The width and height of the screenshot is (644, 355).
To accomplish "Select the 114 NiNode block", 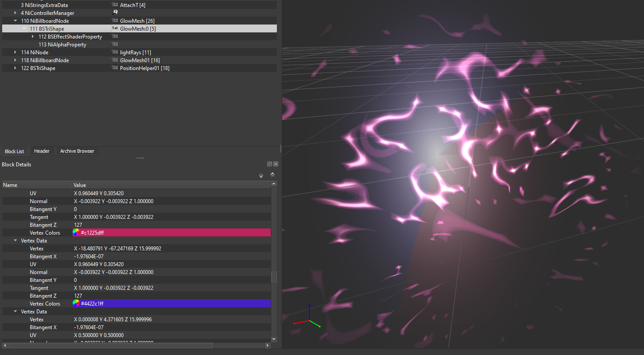I will pyautogui.click(x=35, y=52).
